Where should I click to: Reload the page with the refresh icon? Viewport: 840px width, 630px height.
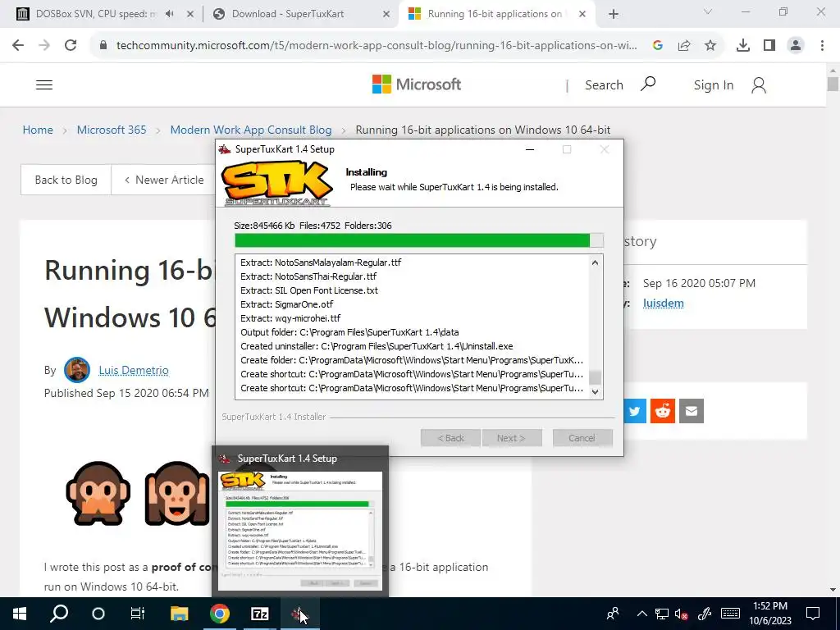click(x=71, y=45)
